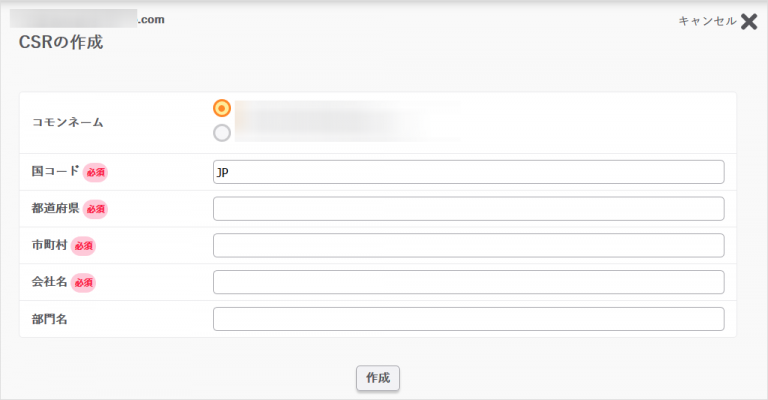Select the second コモンネーム radio option
This screenshot has height=400, width=768.
222,133
